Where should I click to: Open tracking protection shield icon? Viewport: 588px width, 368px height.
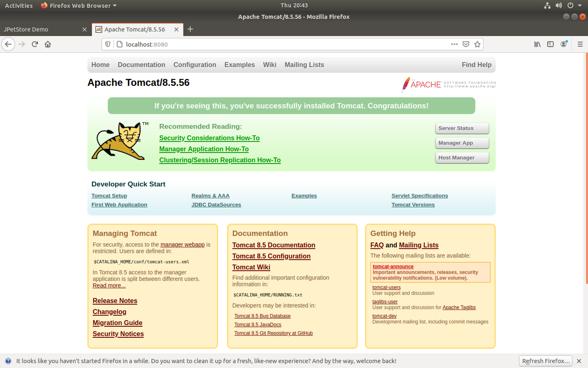(x=108, y=44)
